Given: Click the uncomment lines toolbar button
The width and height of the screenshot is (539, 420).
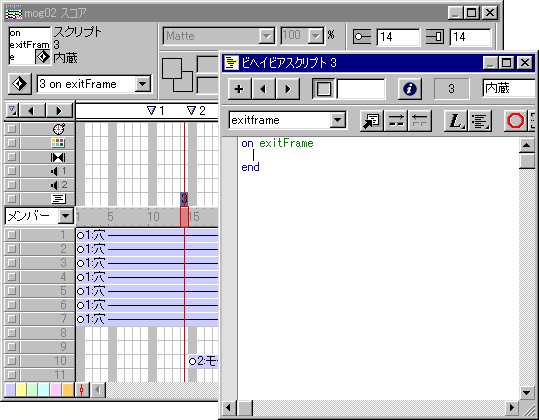Looking at the screenshot, I should (419, 120).
